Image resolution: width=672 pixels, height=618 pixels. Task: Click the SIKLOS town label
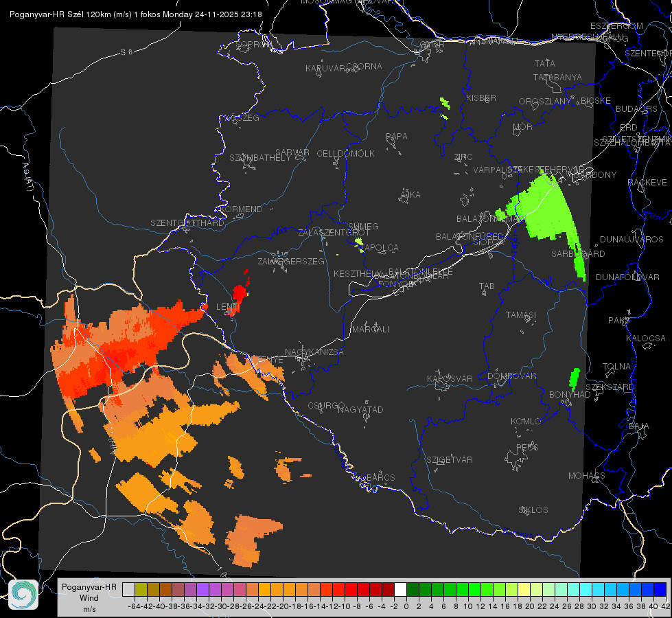(533, 510)
